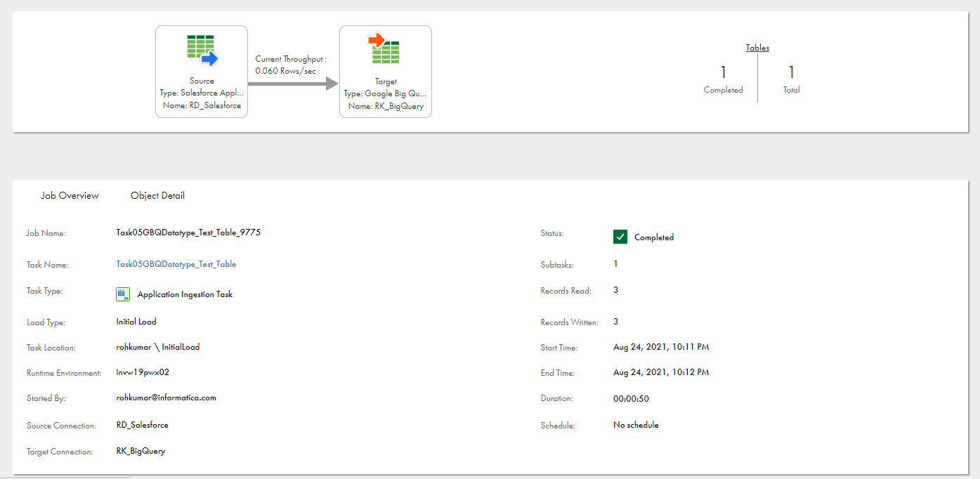Screen dimensions: 980x479
Task: Click the Current Throughput 0.060 Rows/sec text
Action: click(x=291, y=65)
